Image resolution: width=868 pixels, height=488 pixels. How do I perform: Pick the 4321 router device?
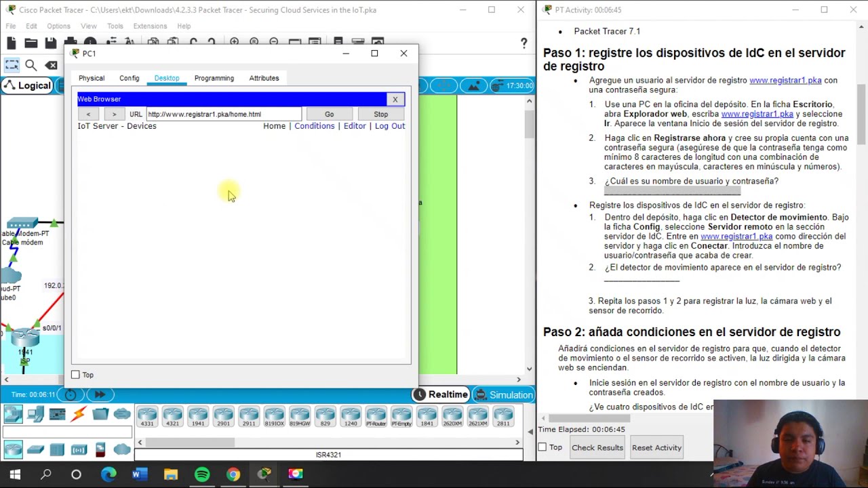172,416
